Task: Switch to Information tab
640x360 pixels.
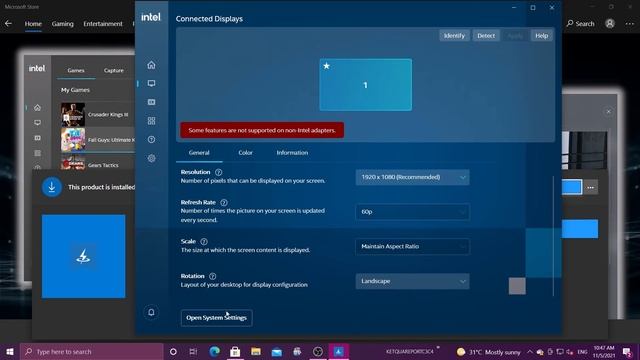Action: pyautogui.click(x=292, y=153)
